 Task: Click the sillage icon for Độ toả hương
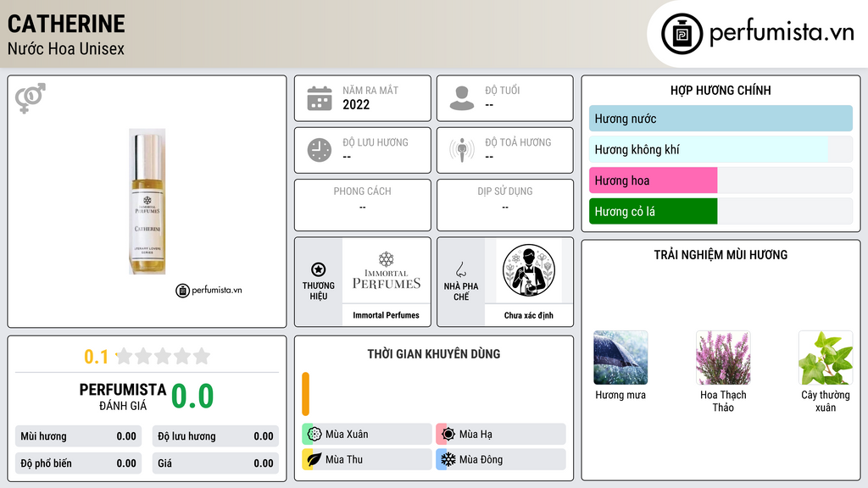(x=462, y=150)
